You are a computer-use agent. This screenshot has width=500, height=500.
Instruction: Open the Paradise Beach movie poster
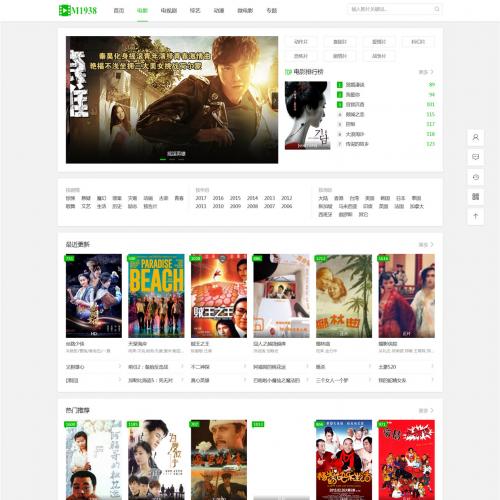pos(156,296)
